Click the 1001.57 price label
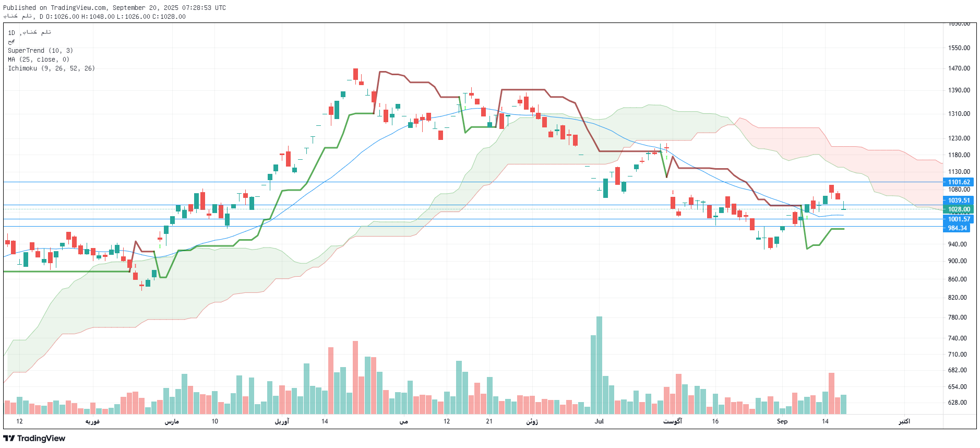The width and height of the screenshot is (980, 448). point(958,219)
